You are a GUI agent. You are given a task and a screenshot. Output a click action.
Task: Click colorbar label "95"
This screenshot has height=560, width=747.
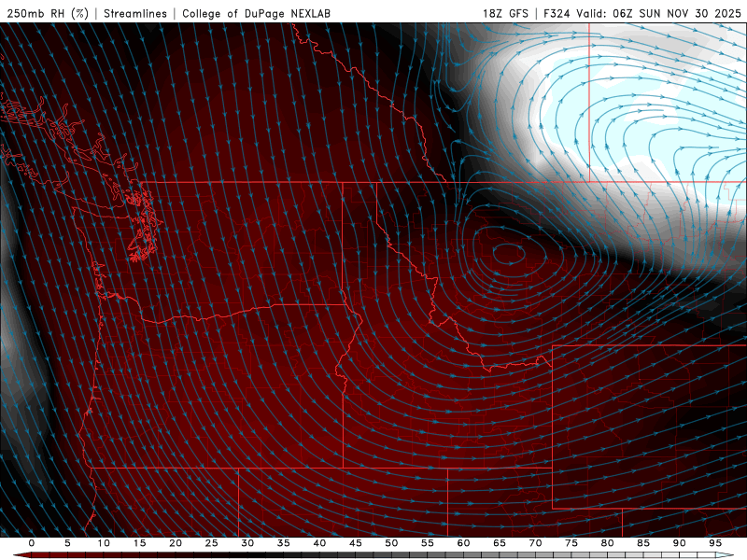715,543
